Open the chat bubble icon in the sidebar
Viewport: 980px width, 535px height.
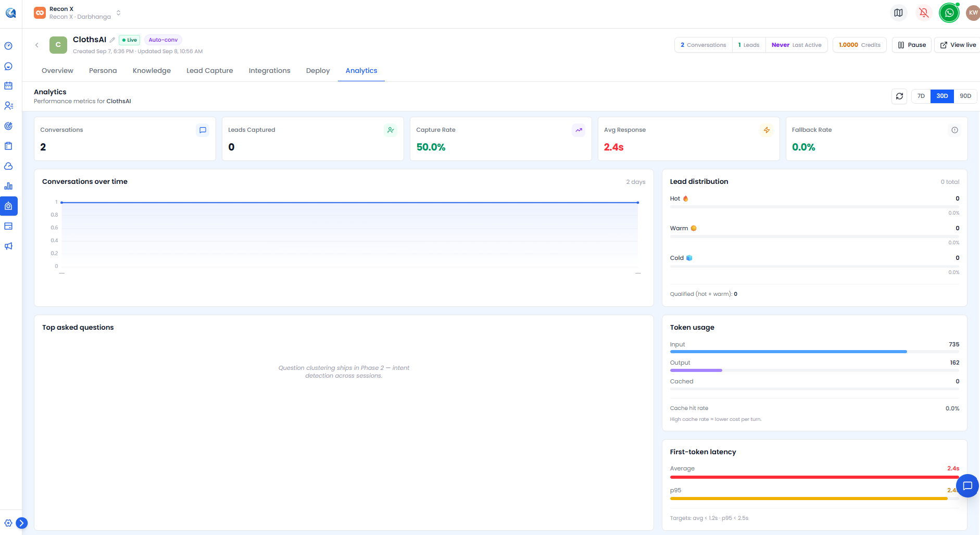[x=8, y=66]
